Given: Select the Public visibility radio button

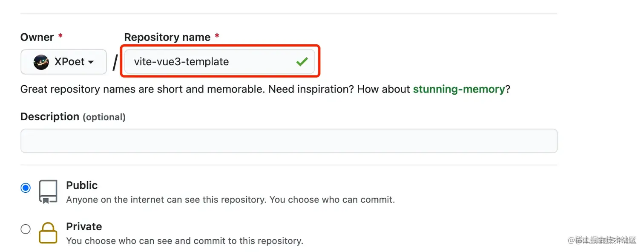Looking at the screenshot, I should tap(26, 188).
